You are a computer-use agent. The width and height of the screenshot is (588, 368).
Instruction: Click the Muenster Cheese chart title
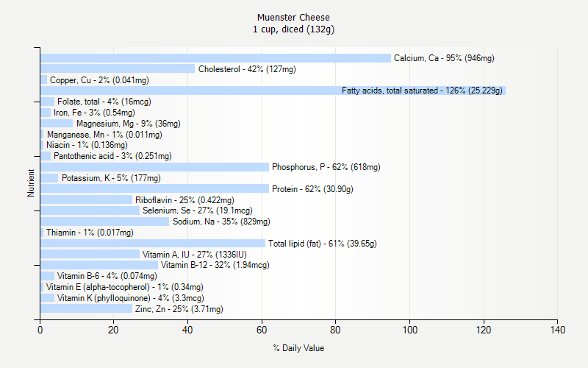click(293, 18)
